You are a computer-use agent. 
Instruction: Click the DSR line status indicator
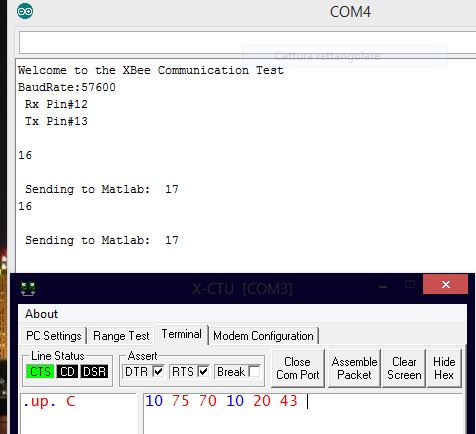(x=95, y=371)
